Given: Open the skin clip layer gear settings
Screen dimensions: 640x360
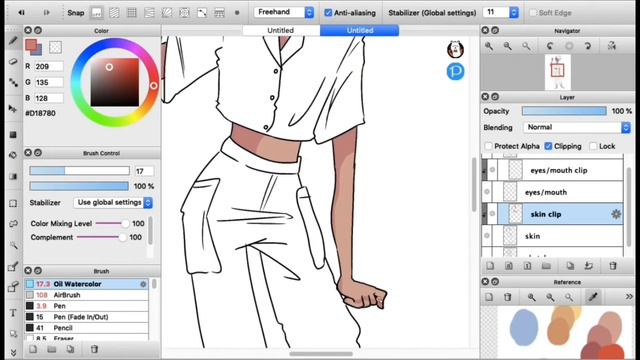Looking at the screenshot, I should coord(616,214).
